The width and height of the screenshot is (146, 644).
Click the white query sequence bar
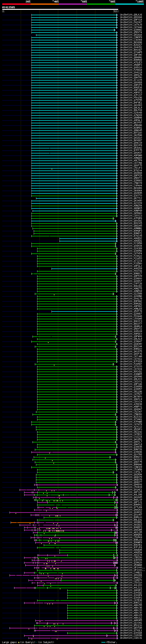point(60,9)
